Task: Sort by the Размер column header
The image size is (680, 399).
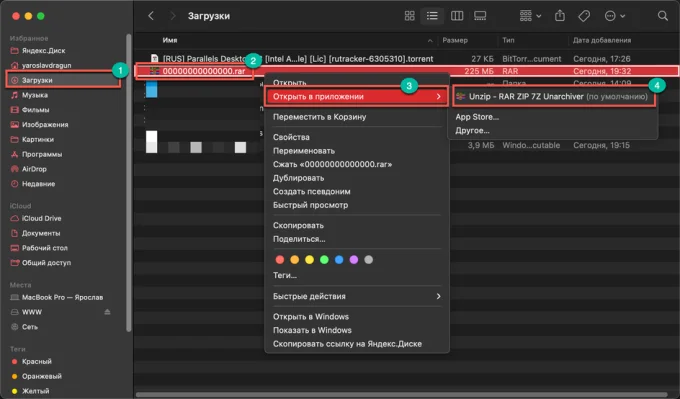Action: coord(455,40)
